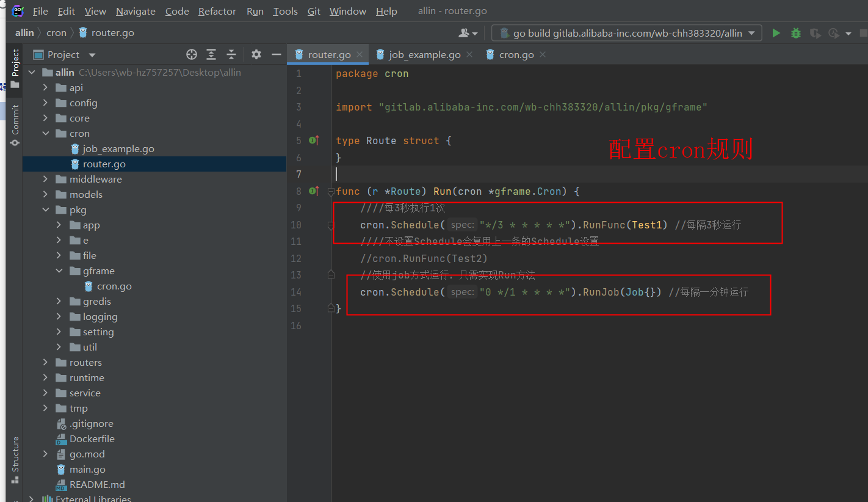Close the cron.go editor tab

(543, 54)
